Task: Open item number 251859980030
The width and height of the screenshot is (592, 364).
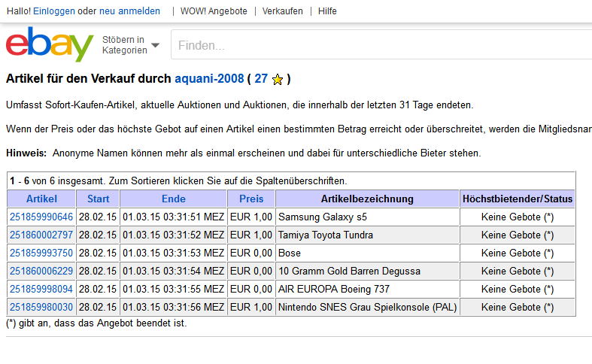Action: tap(41, 308)
